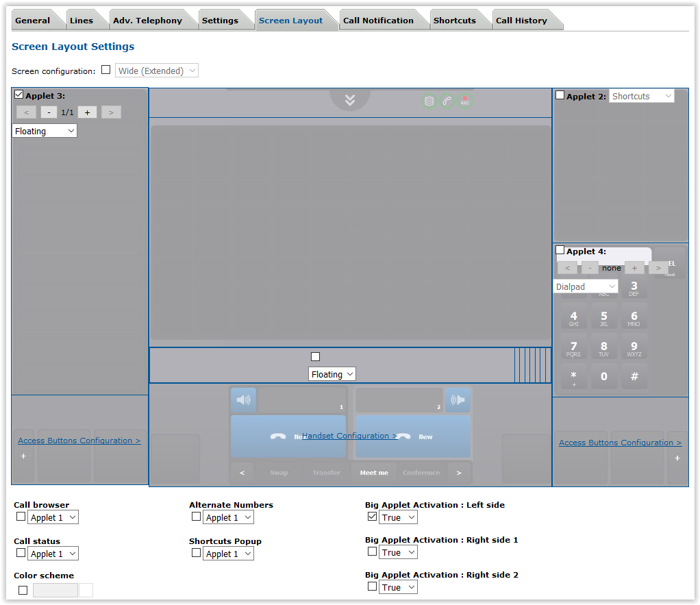Enable the Call status checkbox

(21, 553)
